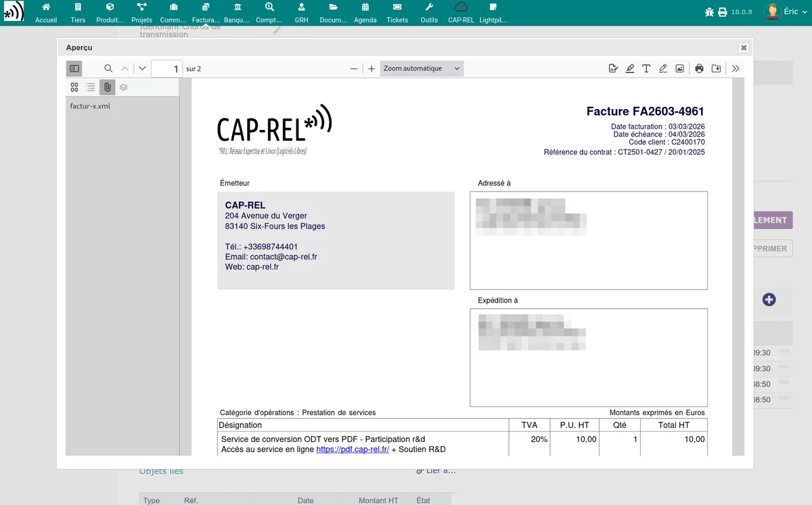Click the printer icon in top bar
This screenshot has width=812, height=505.
tap(723, 12)
